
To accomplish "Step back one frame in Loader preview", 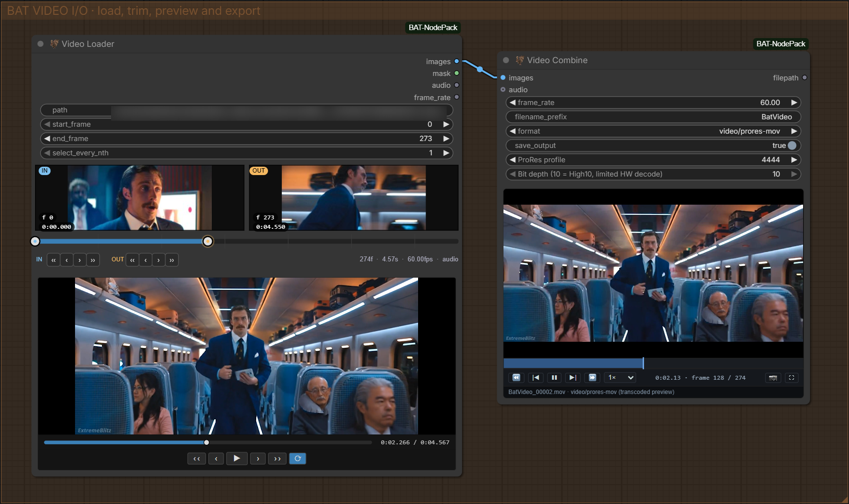I will [216, 459].
